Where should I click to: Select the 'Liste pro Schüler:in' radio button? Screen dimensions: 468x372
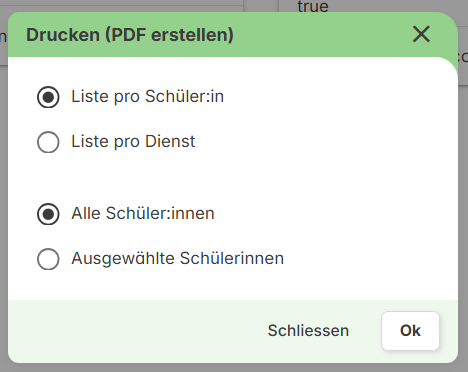coord(48,97)
